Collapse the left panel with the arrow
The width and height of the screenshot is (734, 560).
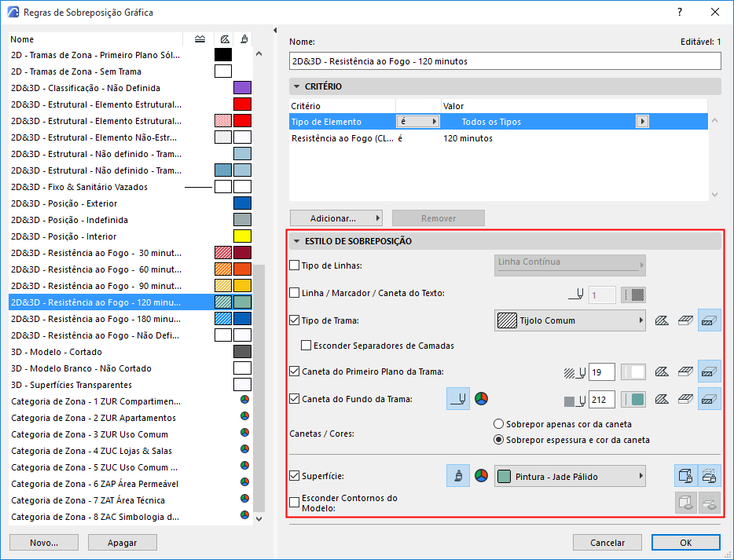275,31
